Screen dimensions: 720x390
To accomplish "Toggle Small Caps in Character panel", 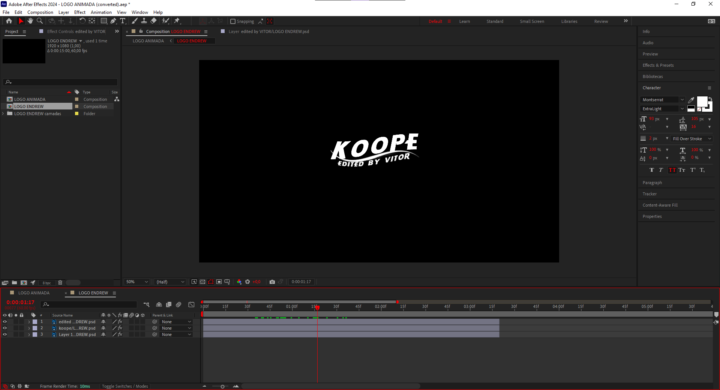I will coord(682,170).
